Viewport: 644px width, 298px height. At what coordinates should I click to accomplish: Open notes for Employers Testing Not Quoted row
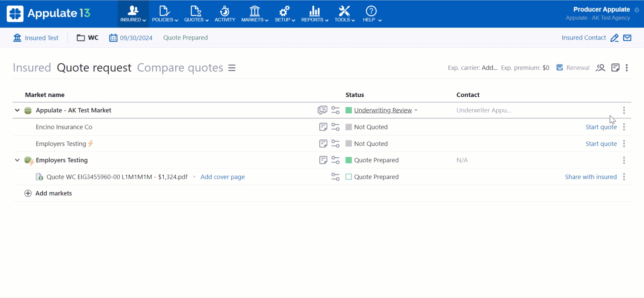[x=323, y=144]
